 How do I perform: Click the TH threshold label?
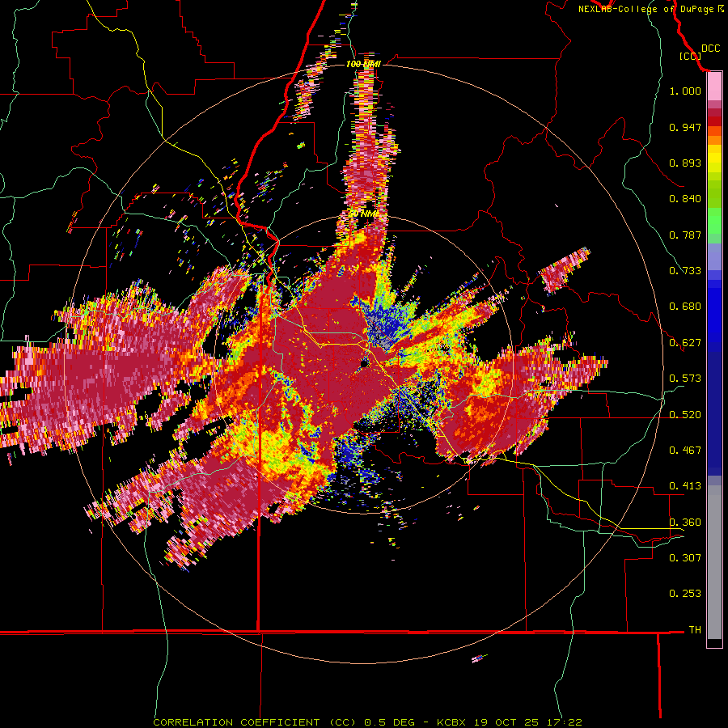[695, 630]
